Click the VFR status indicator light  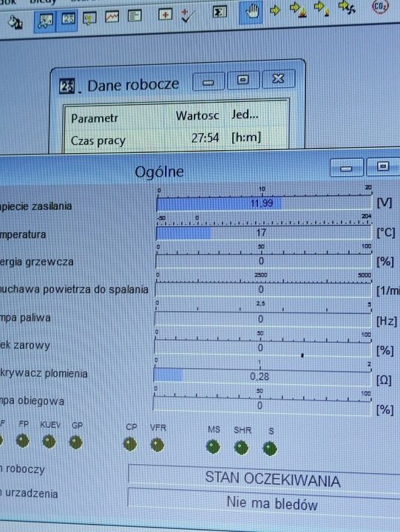click(157, 445)
